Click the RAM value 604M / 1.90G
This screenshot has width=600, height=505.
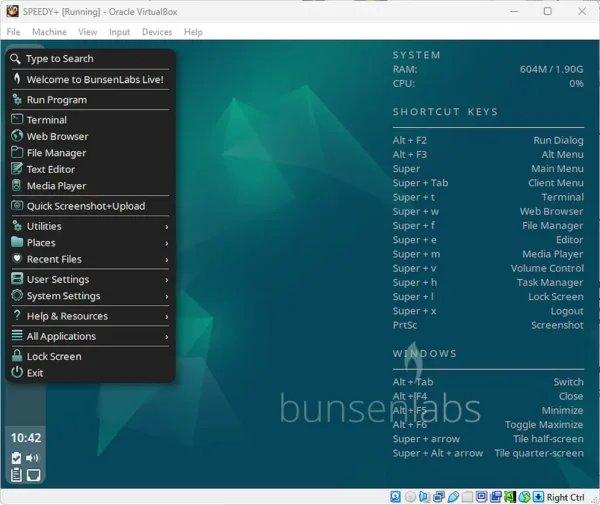[x=551, y=69]
